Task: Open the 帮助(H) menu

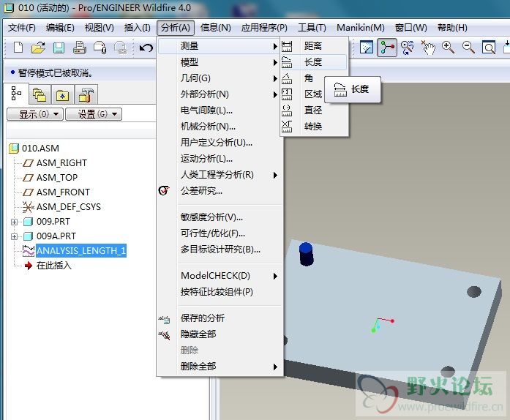Action: (x=452, y=28)
